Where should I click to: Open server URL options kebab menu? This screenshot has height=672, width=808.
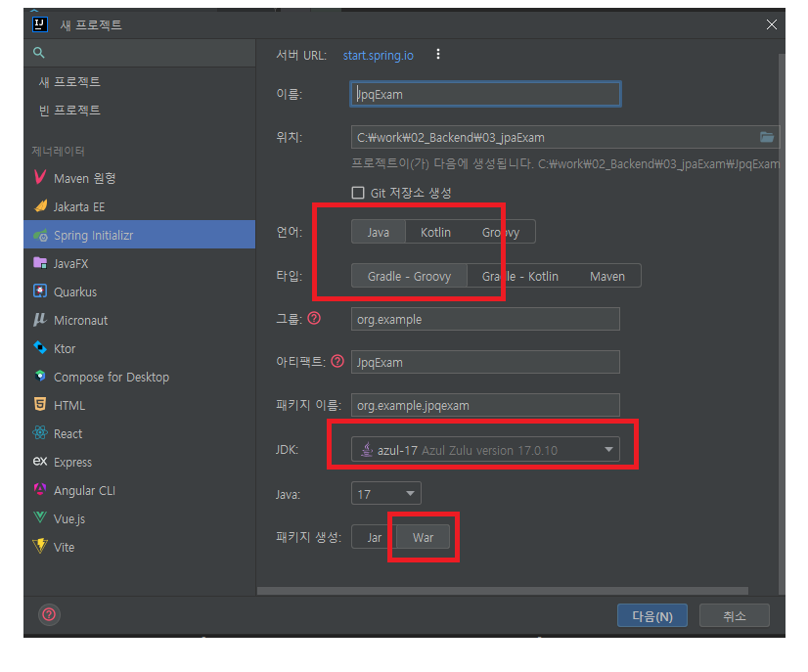click(x=438, y=54)
